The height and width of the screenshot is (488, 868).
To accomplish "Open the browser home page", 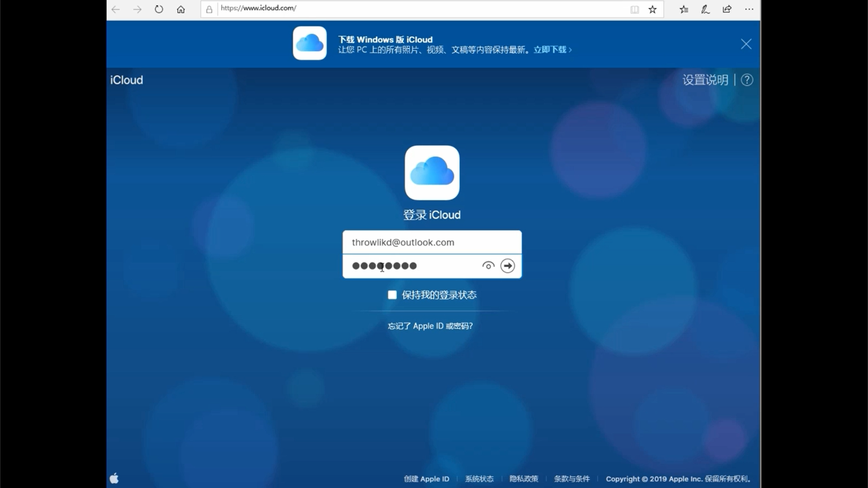I will (x=181, y=9).
